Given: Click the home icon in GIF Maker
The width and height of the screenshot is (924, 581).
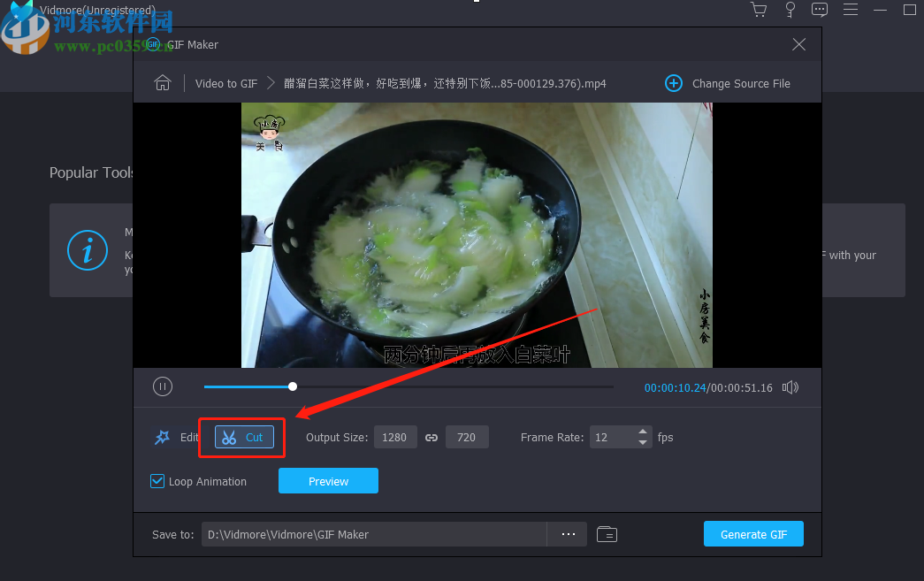Looking at the screenshot, I should 163,83.
